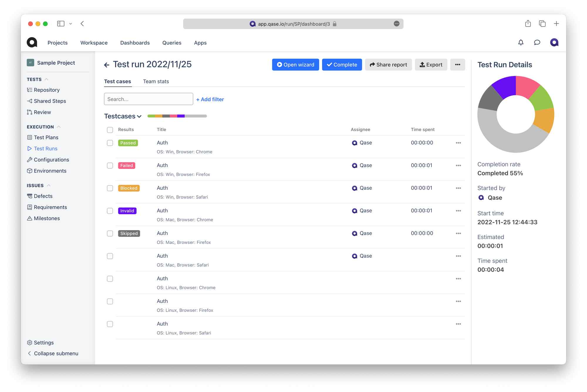Select Shared Steps from the sidebar
Image resolution: width=587 pixels, height=392 pixels.
[x=50, y=101]
